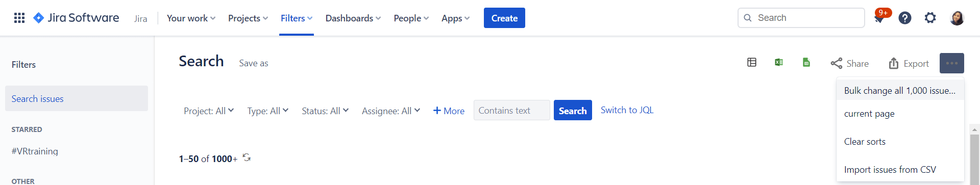Expand the Project: All filter
980x185 pixels.
click(209, 111)
